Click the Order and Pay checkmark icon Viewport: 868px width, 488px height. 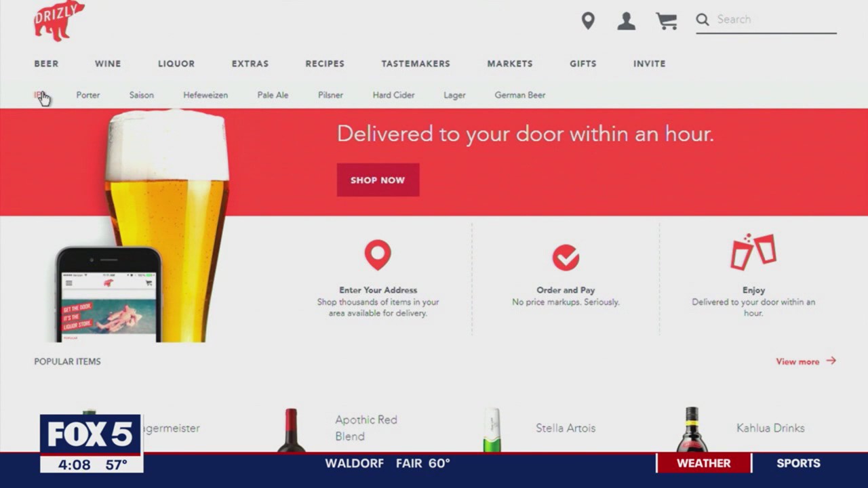566,258
